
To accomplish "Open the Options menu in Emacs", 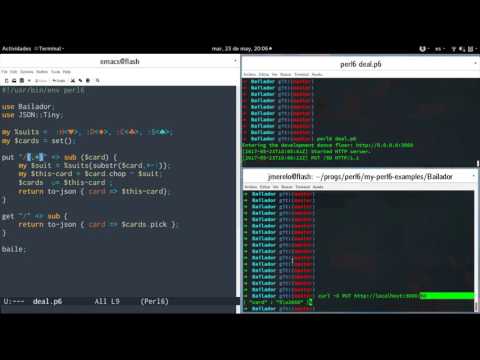I will pyautogui.click(x=27, y=72).
